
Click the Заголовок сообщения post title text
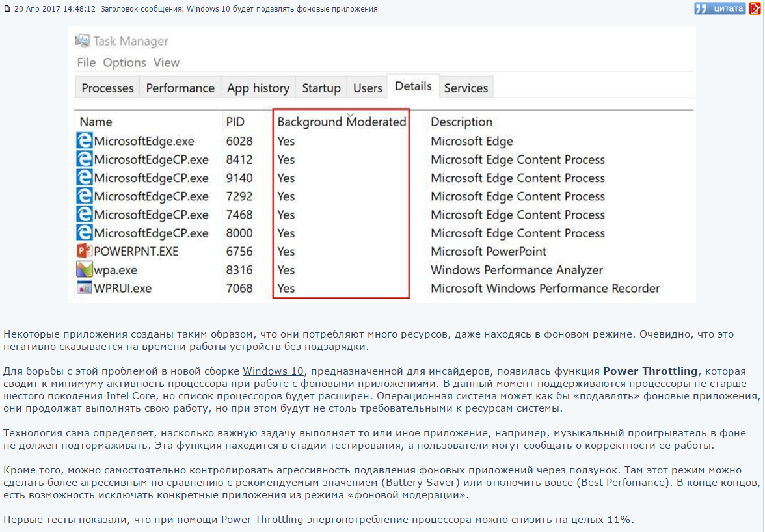click(x=239, y=8)
